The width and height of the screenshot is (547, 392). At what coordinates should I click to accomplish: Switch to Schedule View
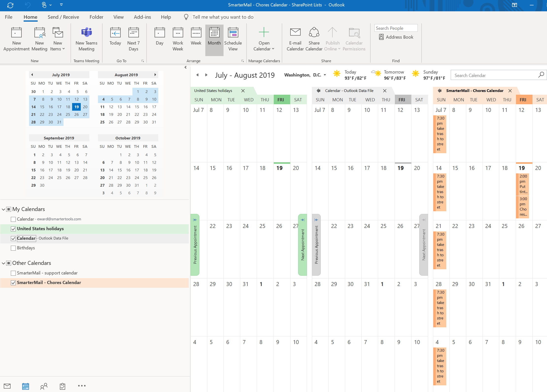point(233,39)
